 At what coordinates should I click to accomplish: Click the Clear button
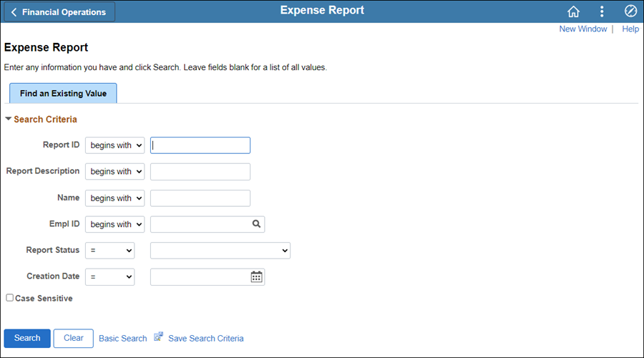coord(74,338)
